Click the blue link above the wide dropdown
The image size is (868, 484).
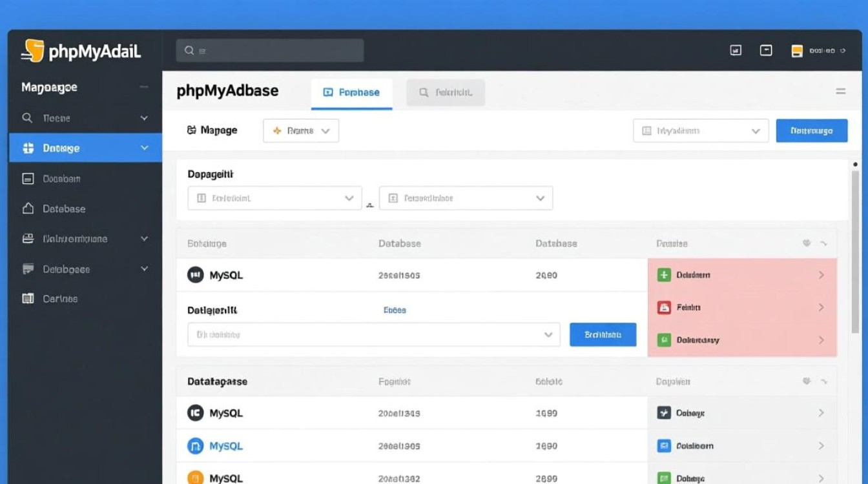click(x=395, y=310)
